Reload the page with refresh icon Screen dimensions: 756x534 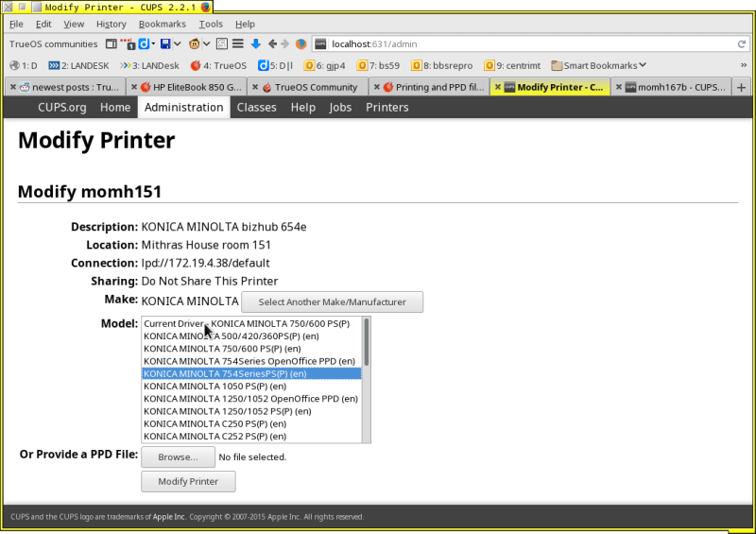coord(742,43)
